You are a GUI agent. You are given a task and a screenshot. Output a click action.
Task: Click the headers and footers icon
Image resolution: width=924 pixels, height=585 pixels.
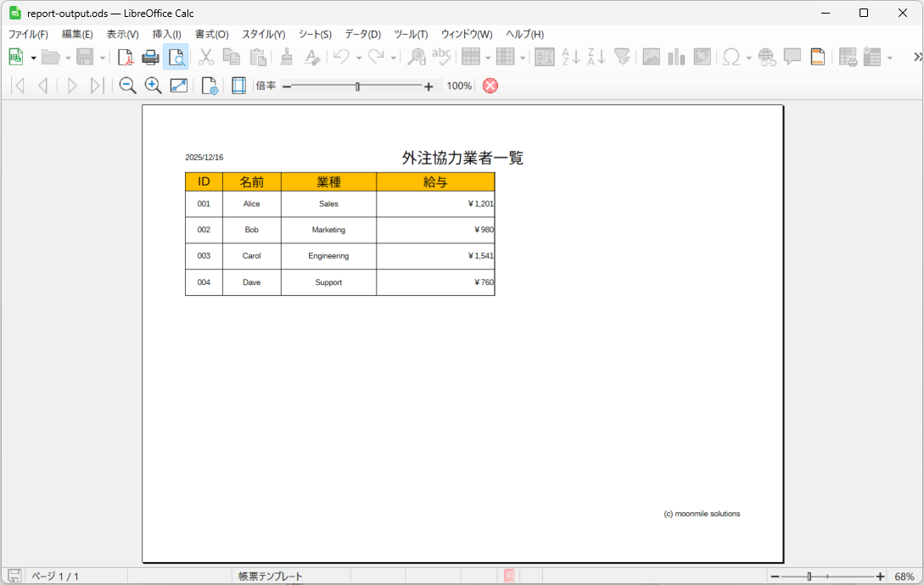click(817, 58)
